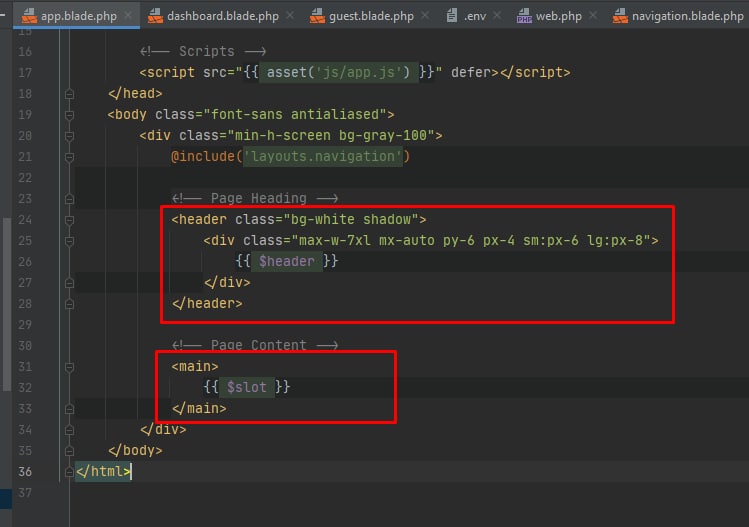Click the Scripts comment
The width and height of the screenshot is (749, 527).
point(203,51)
